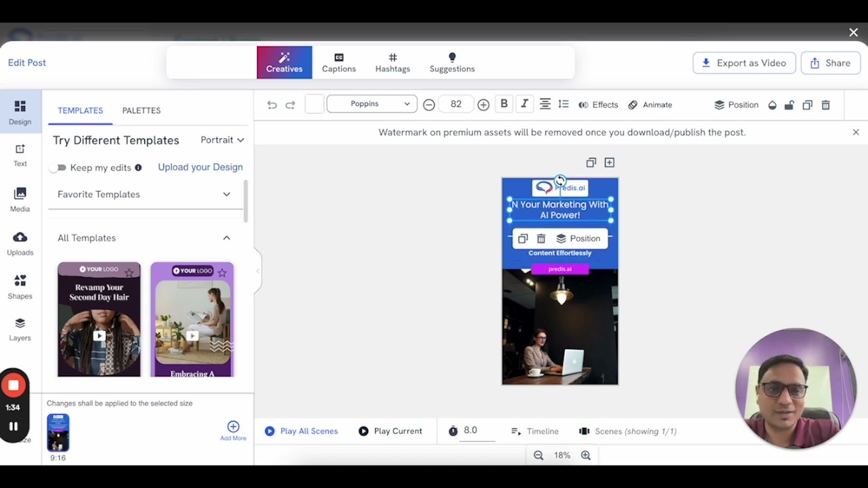Open Position menu in top toolbar
Screen dimensions: 868x488
tap(736, 104)
